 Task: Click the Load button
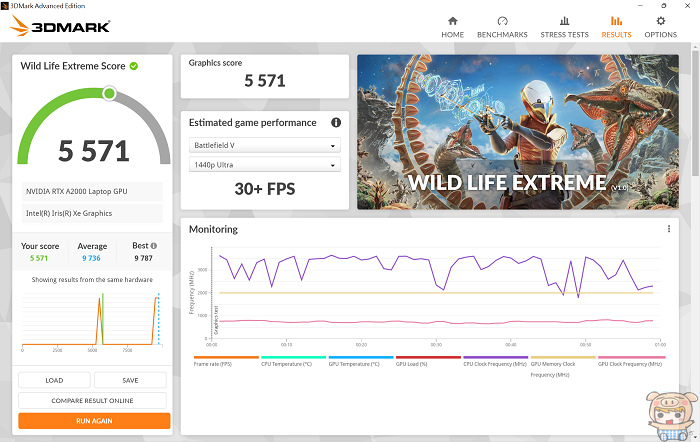tap(54, 380)
